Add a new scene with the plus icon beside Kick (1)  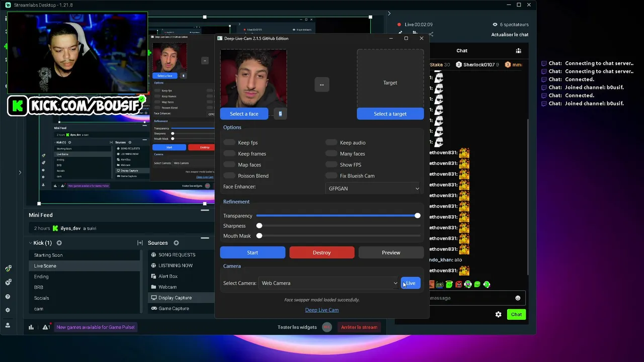(x=59, y=243)
